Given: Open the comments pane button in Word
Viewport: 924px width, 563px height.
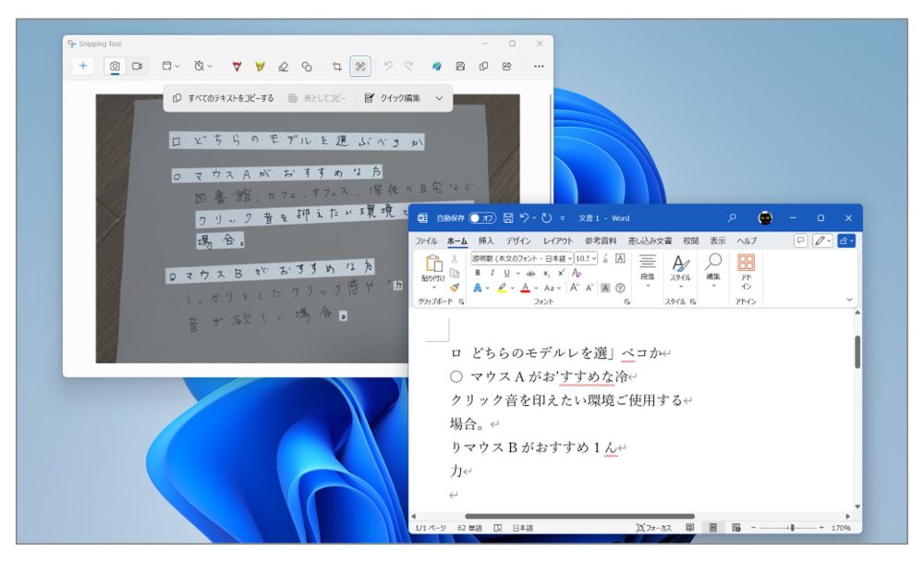Looking at the screenshot, I should (x=800, y=240).
